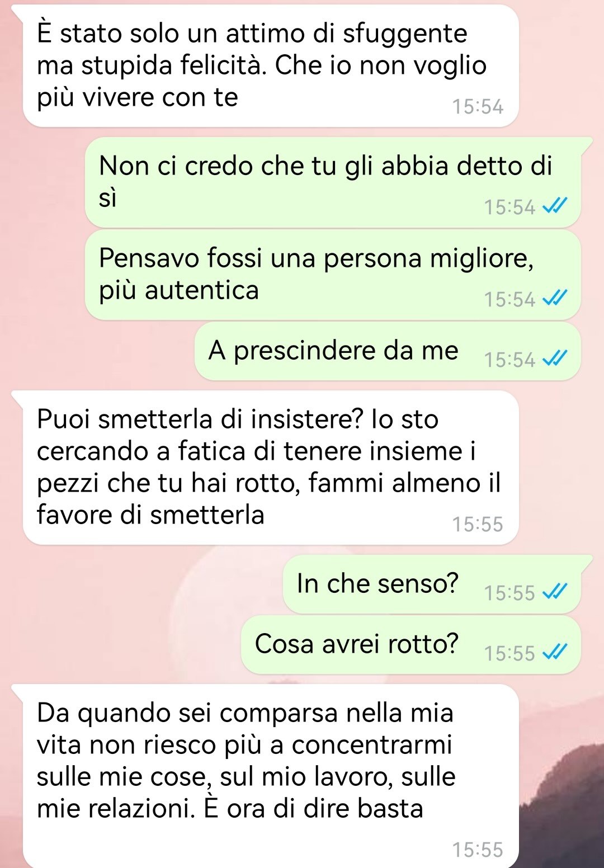Tap the 15:55 time beside 'In che senso?'
Viewport: 604px width, 868px height.
(x=509, y=592)
